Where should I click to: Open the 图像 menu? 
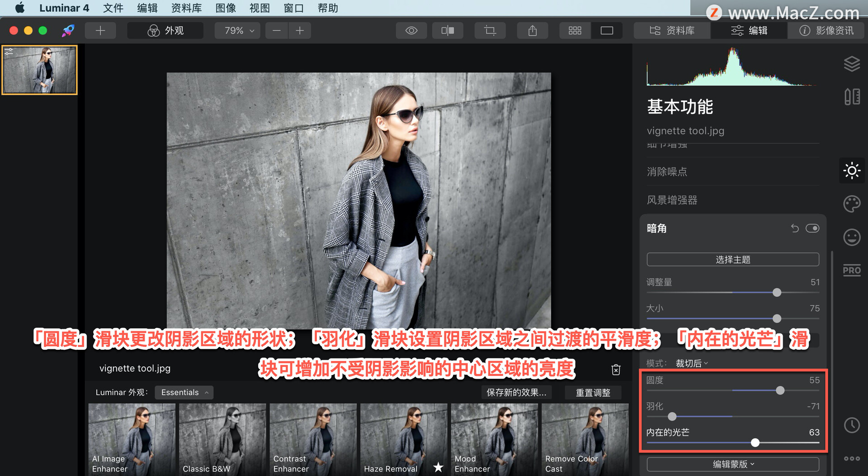click(x=225, y=8)
